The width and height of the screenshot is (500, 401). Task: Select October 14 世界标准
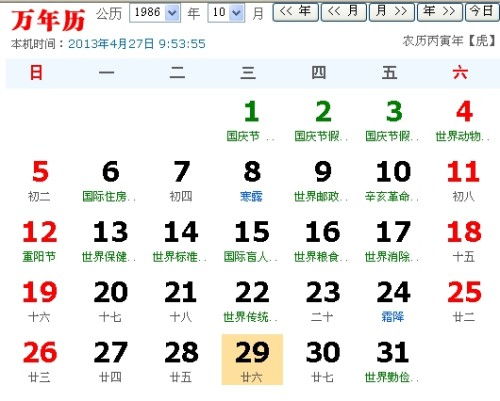tap(181, 242)
